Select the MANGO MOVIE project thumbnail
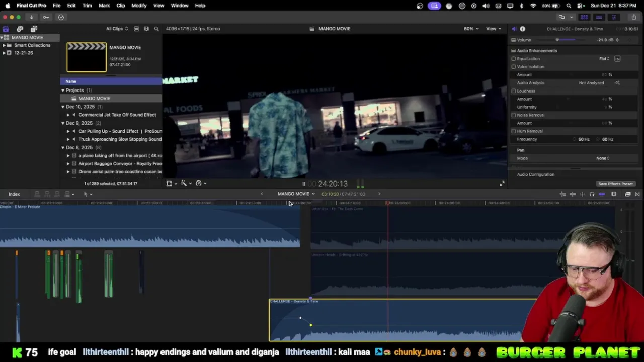Viewport: 644px width, 362px height. 87,57
